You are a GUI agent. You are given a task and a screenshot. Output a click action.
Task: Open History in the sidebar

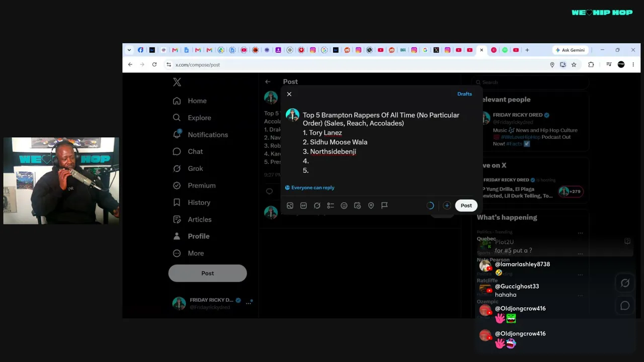(x=192, y=203)
